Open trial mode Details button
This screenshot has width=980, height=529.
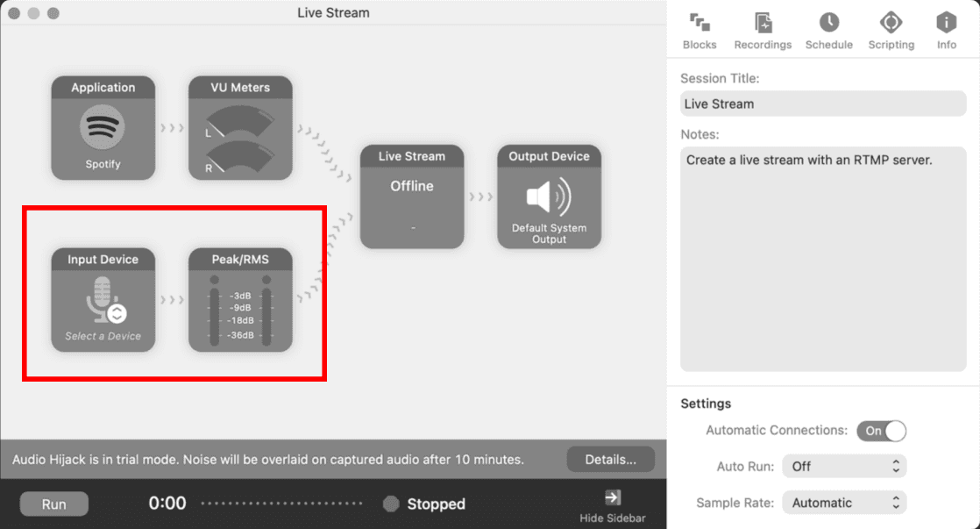pyautogui.click(x=611, y=460)
